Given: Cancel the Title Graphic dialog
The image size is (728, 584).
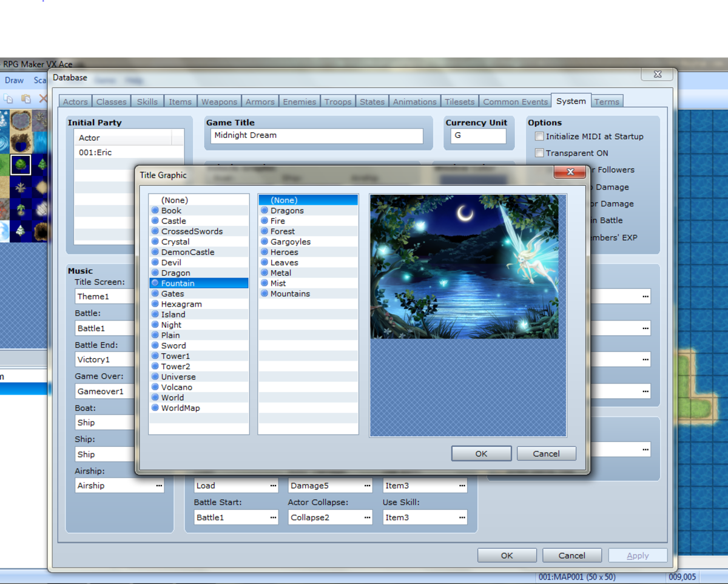Looking at the screenshot, I should click(546, 453).
